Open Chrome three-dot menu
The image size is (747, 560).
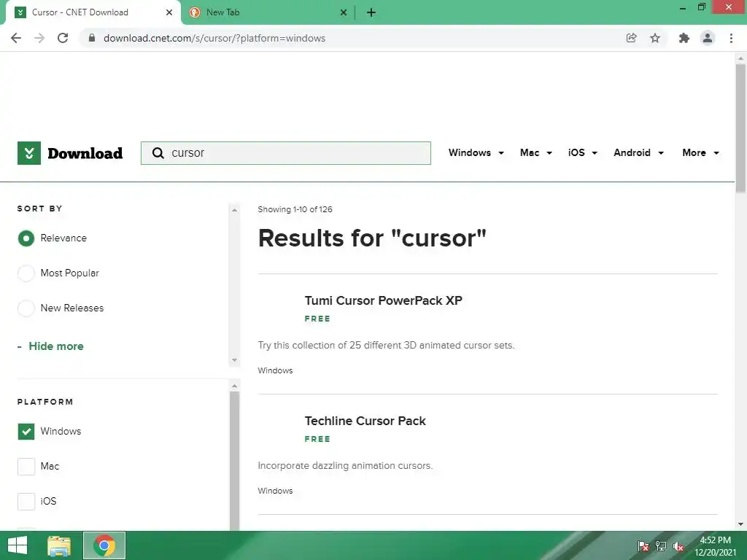(x=731, y=38)
